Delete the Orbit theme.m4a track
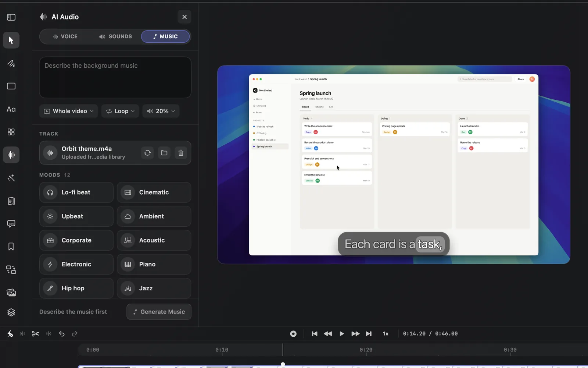Viewport: 588px width, 368px height. tap(181, 153)
